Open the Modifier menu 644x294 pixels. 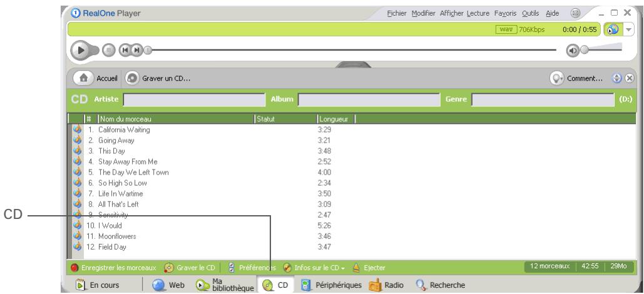click(x=424, y=14)
